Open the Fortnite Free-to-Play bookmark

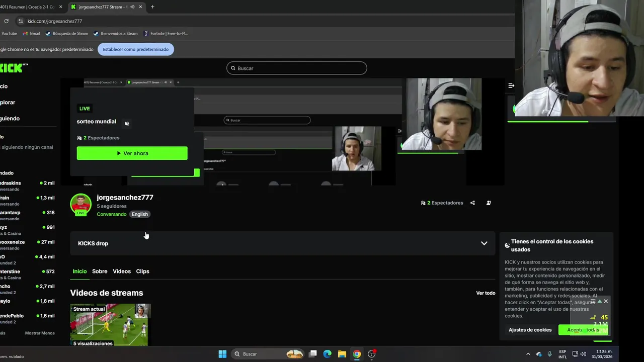point(166,34)
